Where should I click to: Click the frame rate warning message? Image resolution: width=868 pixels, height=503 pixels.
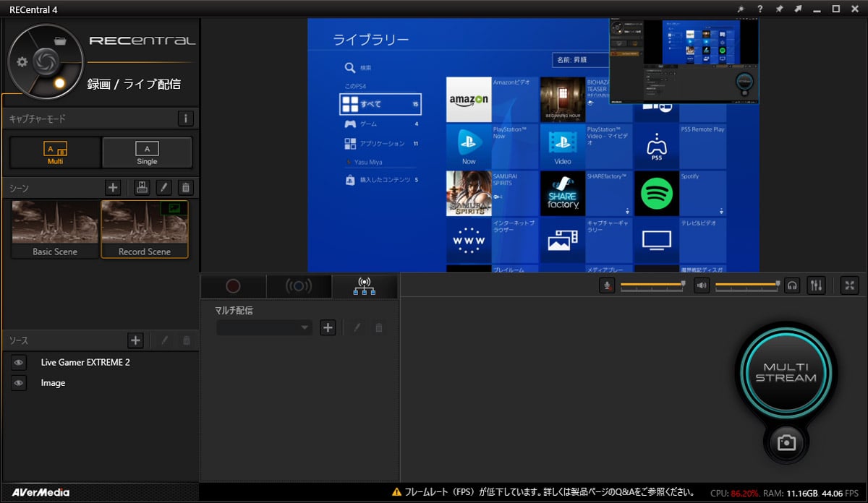(549, 492)
